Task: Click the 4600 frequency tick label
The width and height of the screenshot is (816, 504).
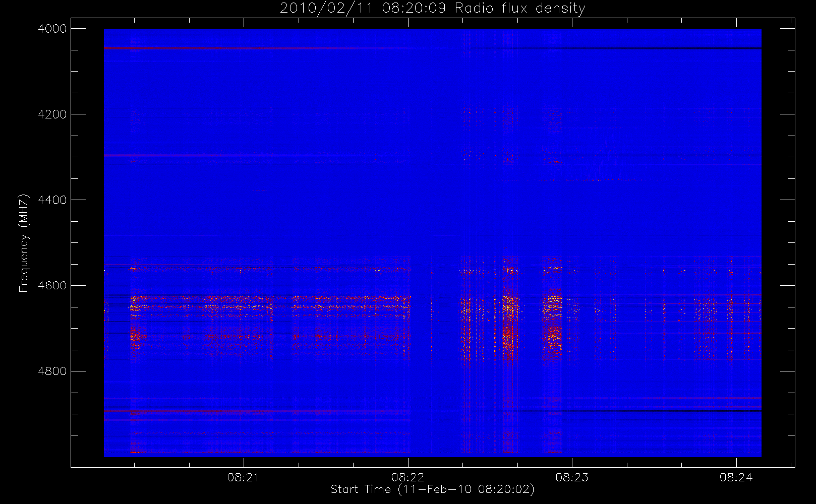Action: pos(52,286)
